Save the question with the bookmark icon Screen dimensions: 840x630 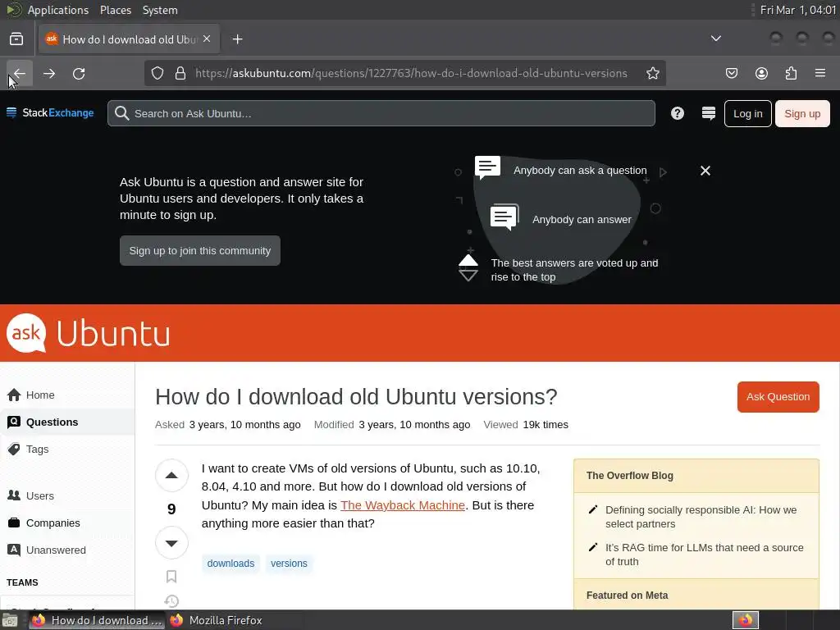tap(171, 577)
